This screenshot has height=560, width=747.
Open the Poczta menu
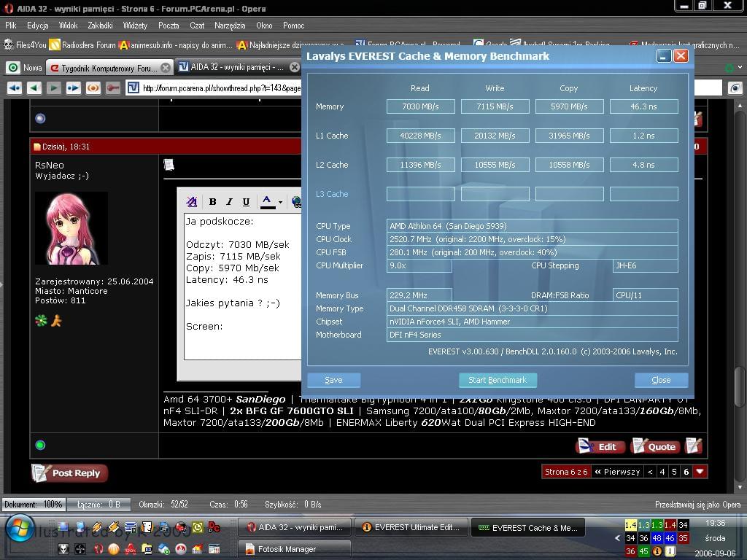pos(169,26)
